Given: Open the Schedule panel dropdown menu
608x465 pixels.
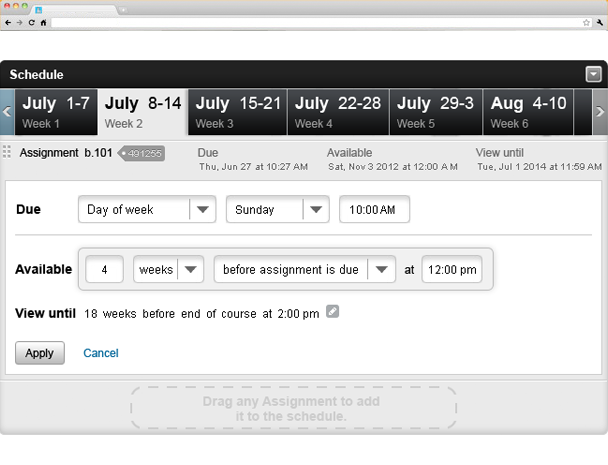Looking at the screenshot, I should [594, 74].
